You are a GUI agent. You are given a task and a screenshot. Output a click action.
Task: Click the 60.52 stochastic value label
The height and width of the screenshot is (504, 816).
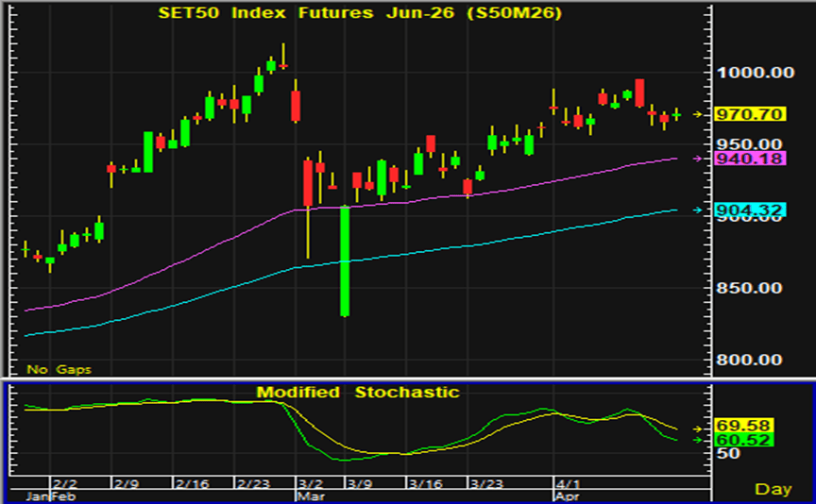(x=744, y=440)
